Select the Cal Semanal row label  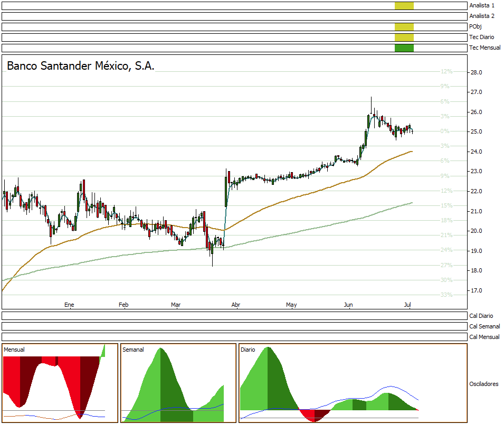pyautogui.click(x=484, y=326)
